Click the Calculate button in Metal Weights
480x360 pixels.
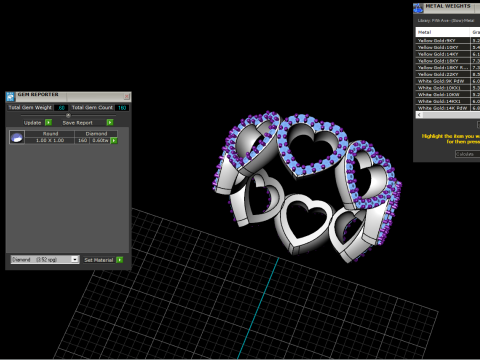click(467, 154)
